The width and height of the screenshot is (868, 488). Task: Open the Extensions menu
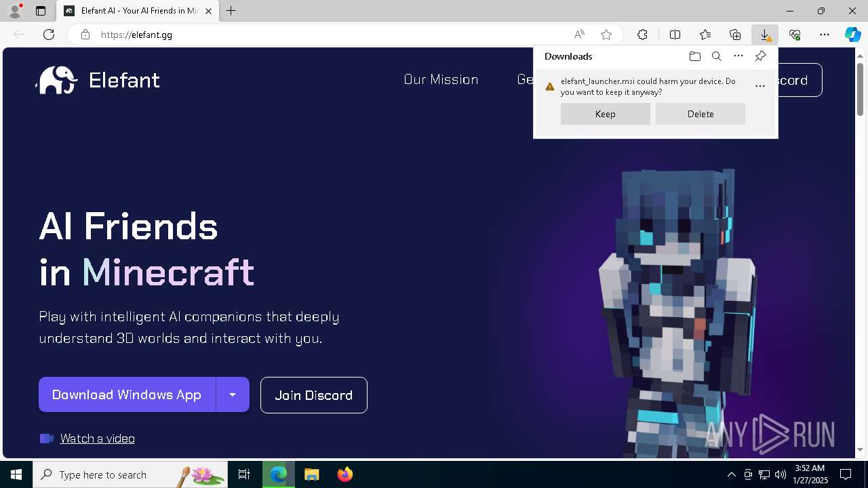tap(642, 35)
